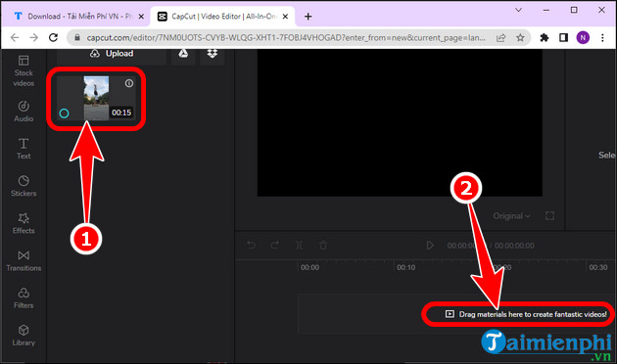617x364 pixels.
Task: Undo the last edit in the timeline toolbar
Action: pyautogui.click(x=251, y=246)
